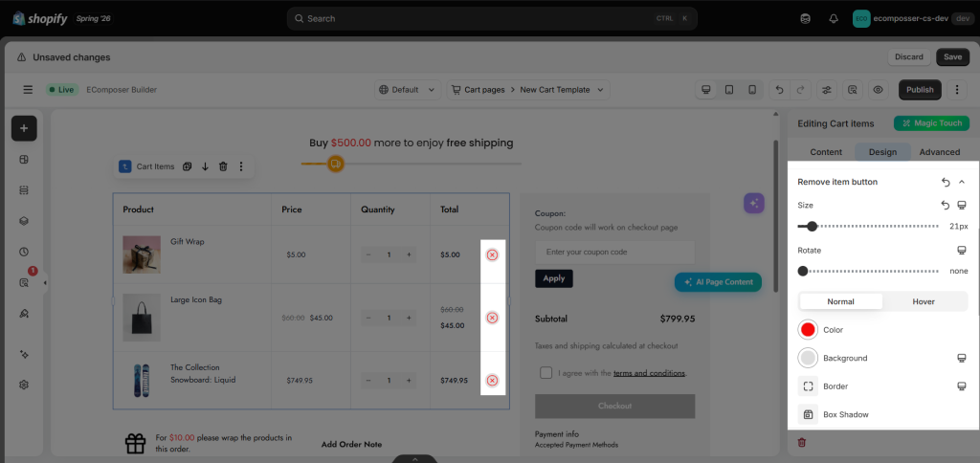Open Shopify notifications bell

tap(834, 19)
